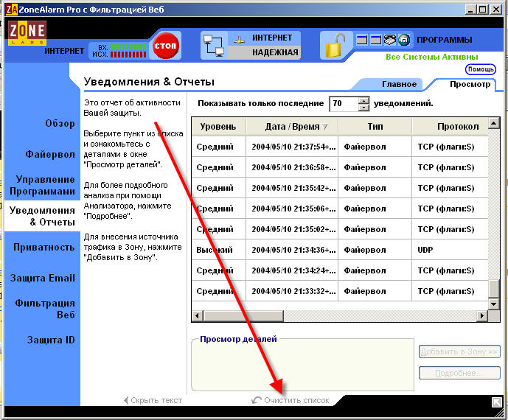Select the alert at 21:35:02

click(340, 229)
